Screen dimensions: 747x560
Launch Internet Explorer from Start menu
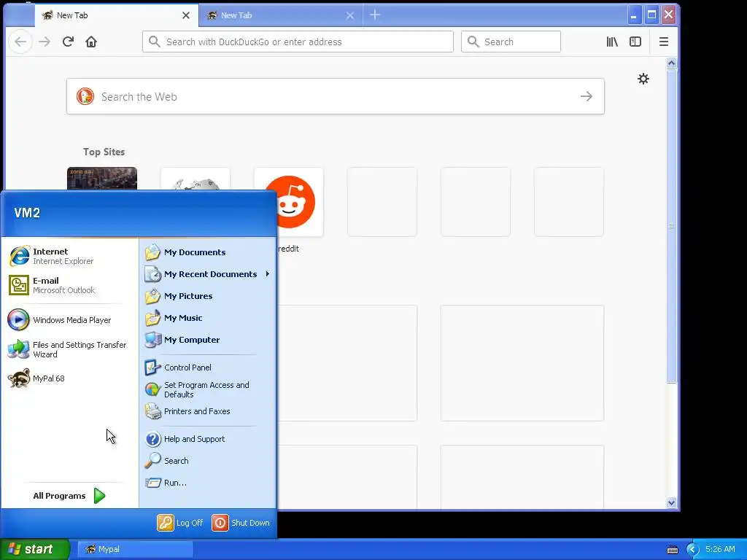70,256
